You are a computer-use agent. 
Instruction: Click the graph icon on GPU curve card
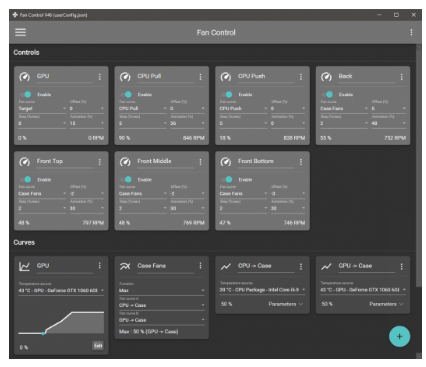[x=24, y=266]
